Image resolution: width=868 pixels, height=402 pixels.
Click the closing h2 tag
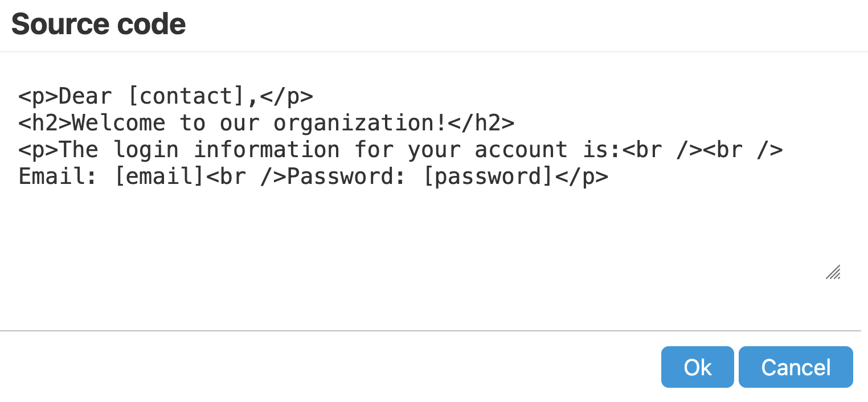coord(482,123)
